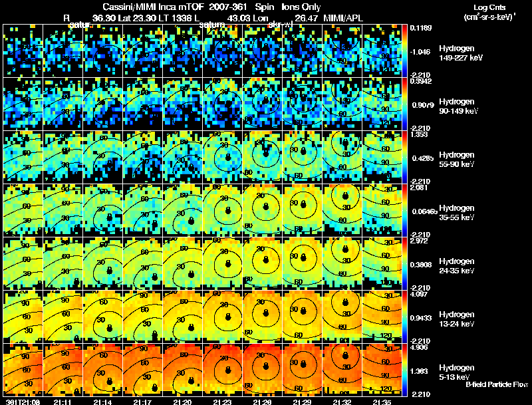Click the -1.046 color scale midpoint
This screenshot has height=405, width=532.
coord(420,52)
